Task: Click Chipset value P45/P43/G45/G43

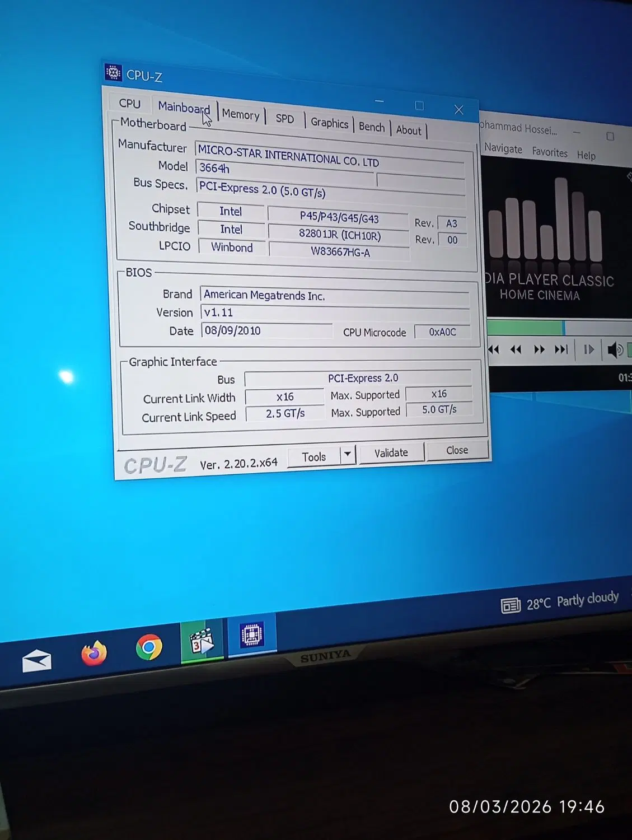Action: tap(339, 217)
